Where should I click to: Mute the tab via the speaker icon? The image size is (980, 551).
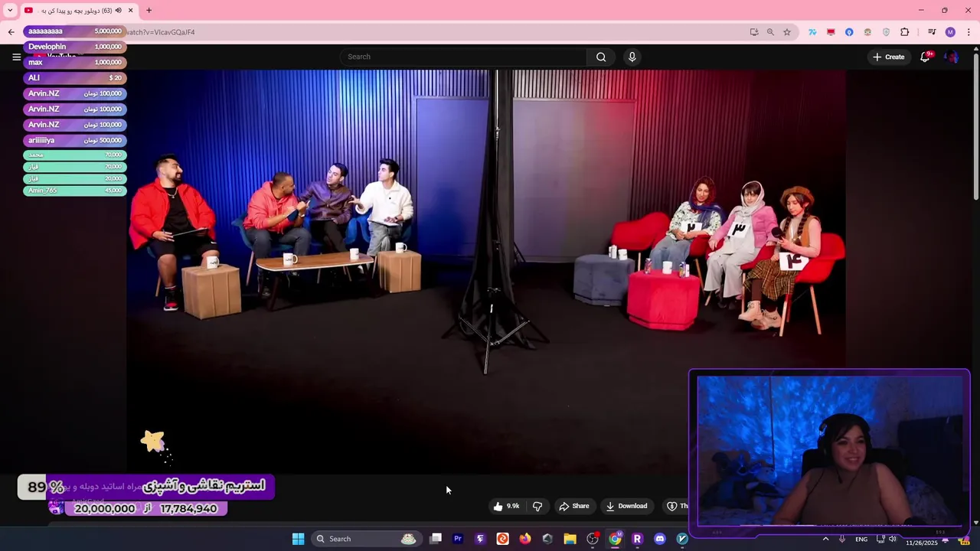click(x=118, y=11)
